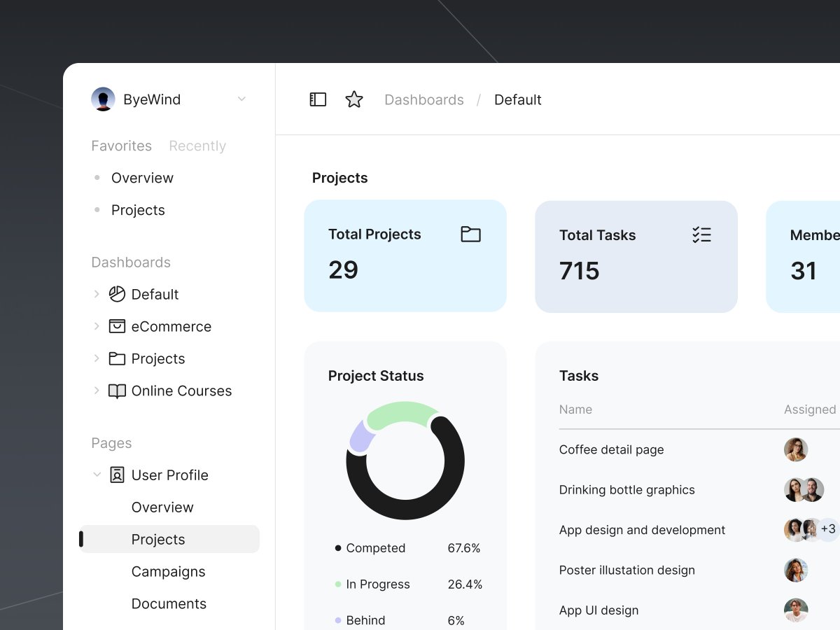Click the 26.4% value
Viewport: 840px width, 630px height.
[465, 584]
